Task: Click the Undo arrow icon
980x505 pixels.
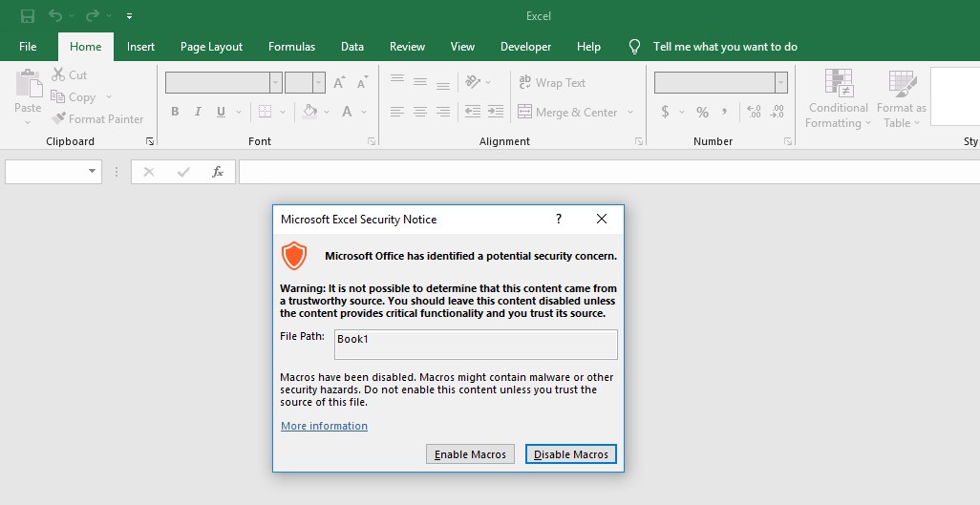Action: (55, 15)
